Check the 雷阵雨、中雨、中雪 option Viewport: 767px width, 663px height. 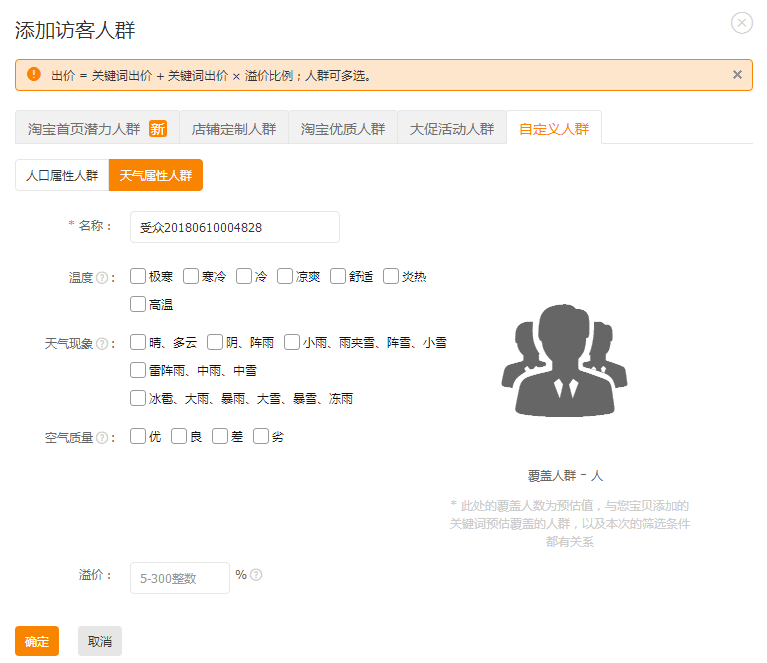138,371
